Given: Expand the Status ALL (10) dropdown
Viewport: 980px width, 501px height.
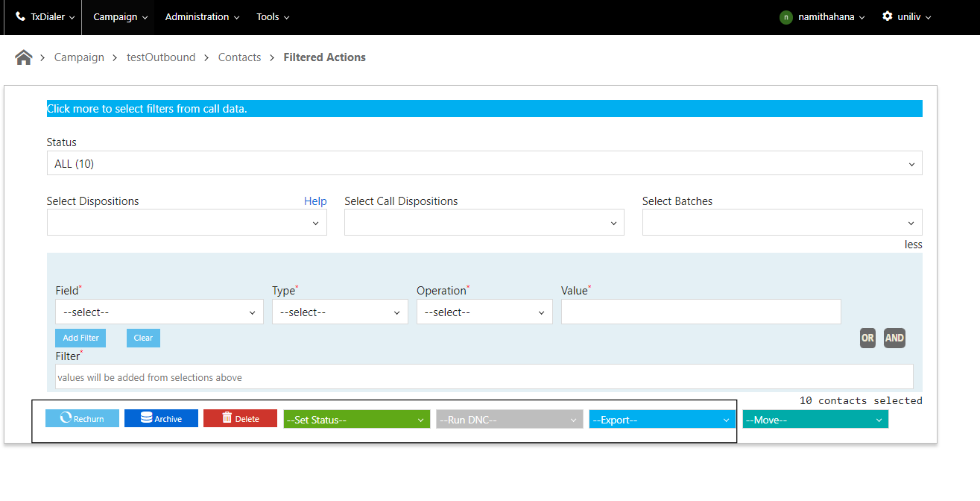Looking at the screenshot, I should click(x=484, y=163).
